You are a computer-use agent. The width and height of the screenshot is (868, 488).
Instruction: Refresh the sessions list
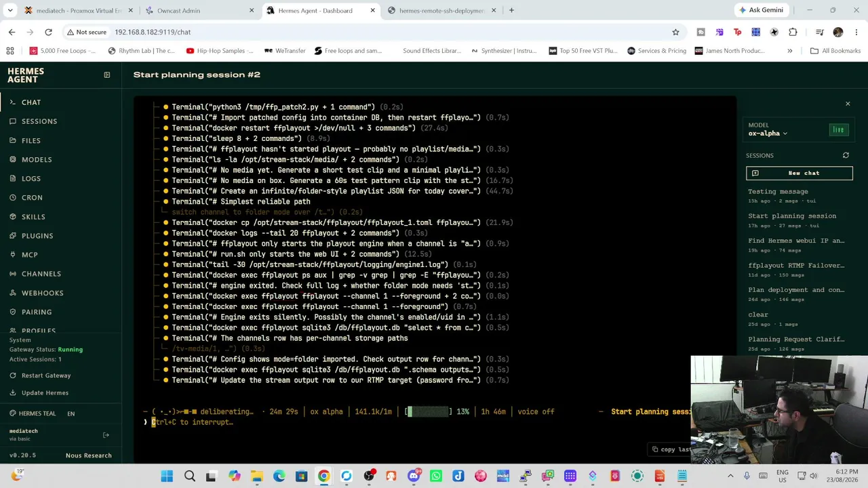click(846, 155)
